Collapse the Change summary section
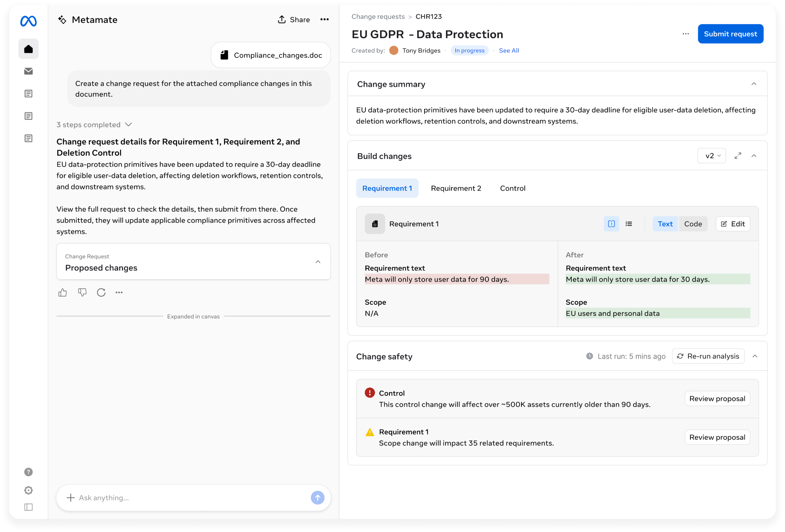 [754, 84]
